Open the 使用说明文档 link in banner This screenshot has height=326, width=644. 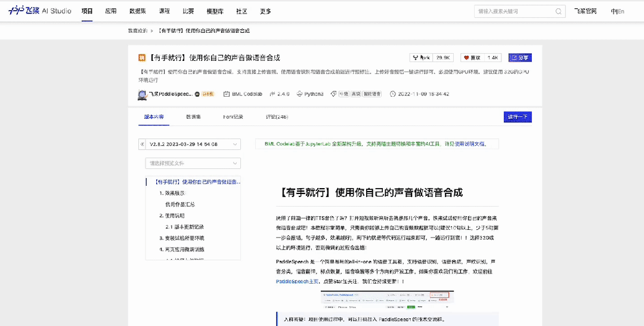tap(469, 144)
